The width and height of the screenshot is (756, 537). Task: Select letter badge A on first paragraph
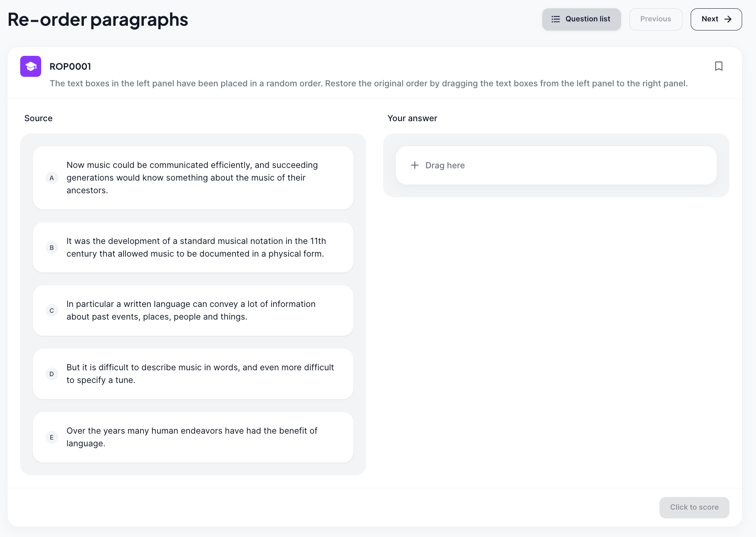52,178
